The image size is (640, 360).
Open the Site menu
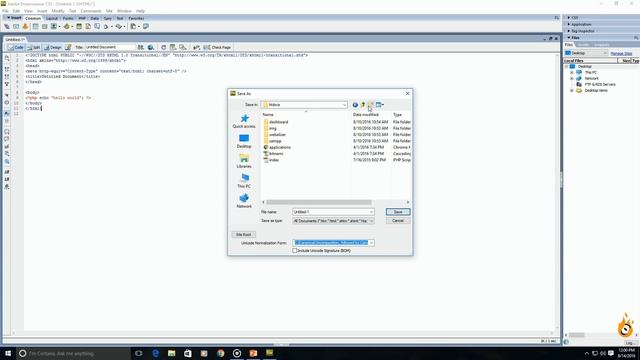[109, 11]
